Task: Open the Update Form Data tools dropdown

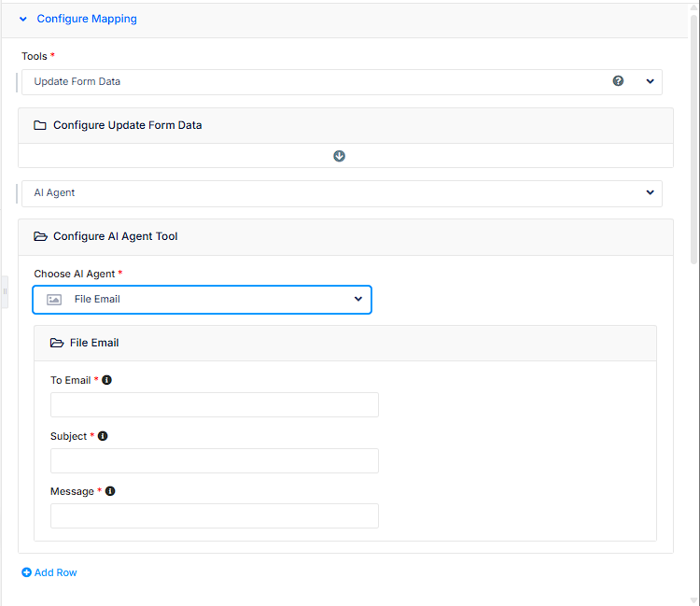Action: tap(651, 81)
